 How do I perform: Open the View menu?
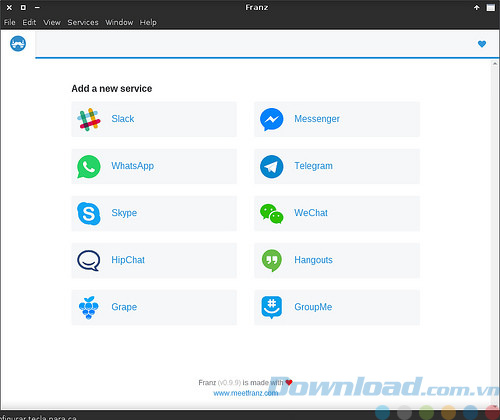pyautogui.click(x=52, y=22)
